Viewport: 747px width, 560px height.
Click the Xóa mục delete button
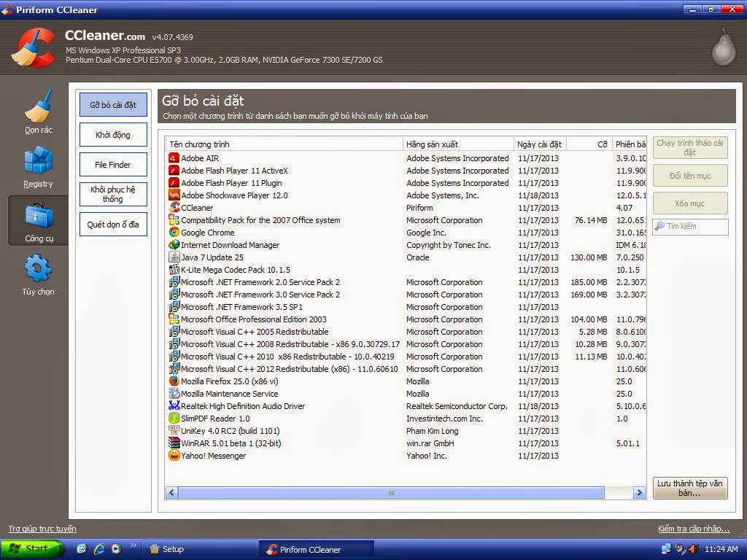(x=690, y=203)
